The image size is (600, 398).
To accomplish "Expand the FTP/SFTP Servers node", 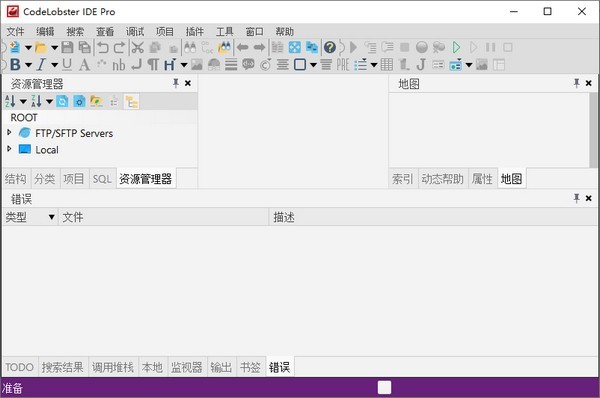I will 9,132.
